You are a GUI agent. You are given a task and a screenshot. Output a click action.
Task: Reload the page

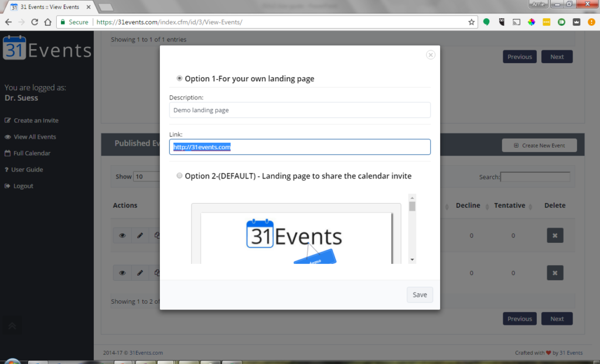(35, 22)
